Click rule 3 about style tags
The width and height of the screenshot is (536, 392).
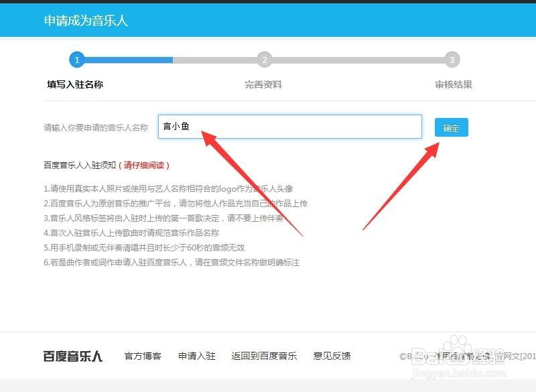[x=163, y=218]
